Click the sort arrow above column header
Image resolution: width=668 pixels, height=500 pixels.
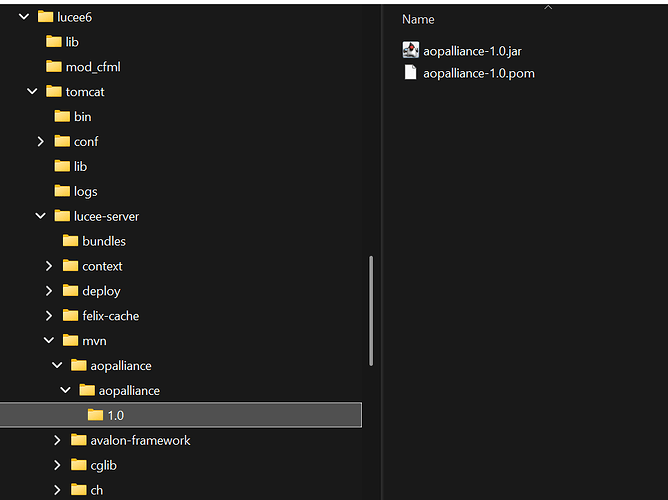(x=548, y=7)
